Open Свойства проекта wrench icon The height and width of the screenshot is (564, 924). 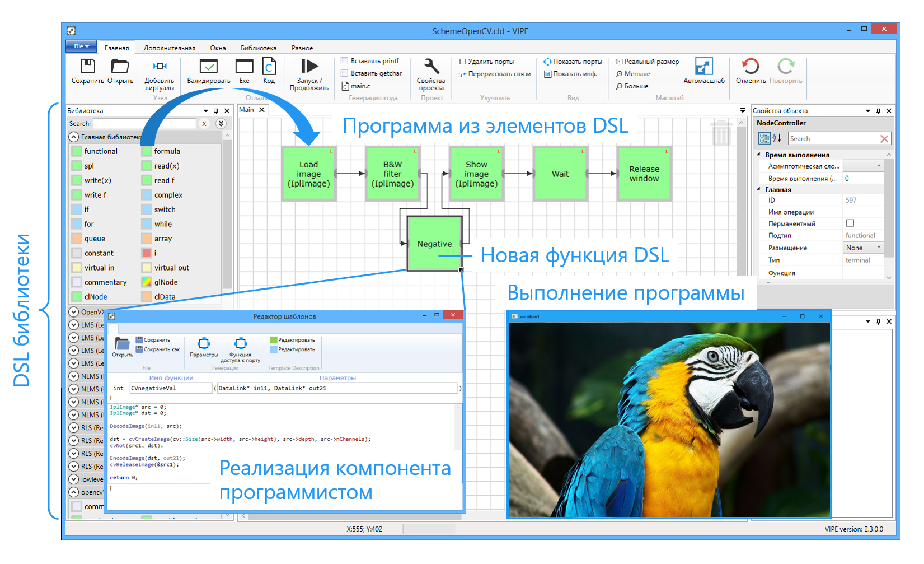click(x=431, y=67)
